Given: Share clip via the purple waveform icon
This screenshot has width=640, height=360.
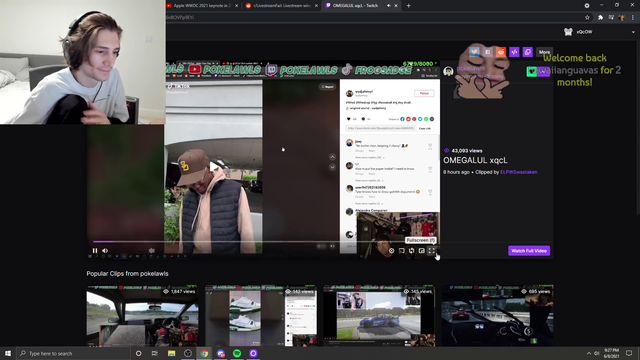Looking at the screenshot, I should click(514, 52).
